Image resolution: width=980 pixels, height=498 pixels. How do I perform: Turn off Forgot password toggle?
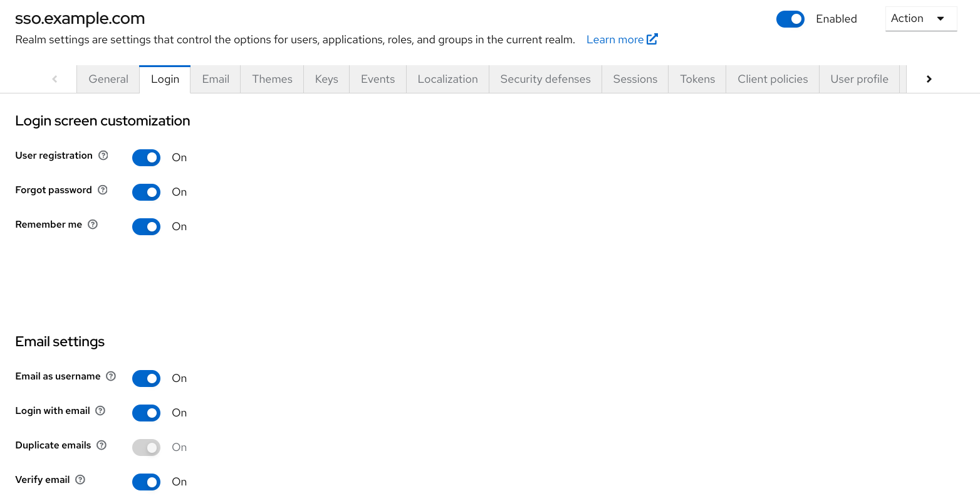(x=146, y=192)
